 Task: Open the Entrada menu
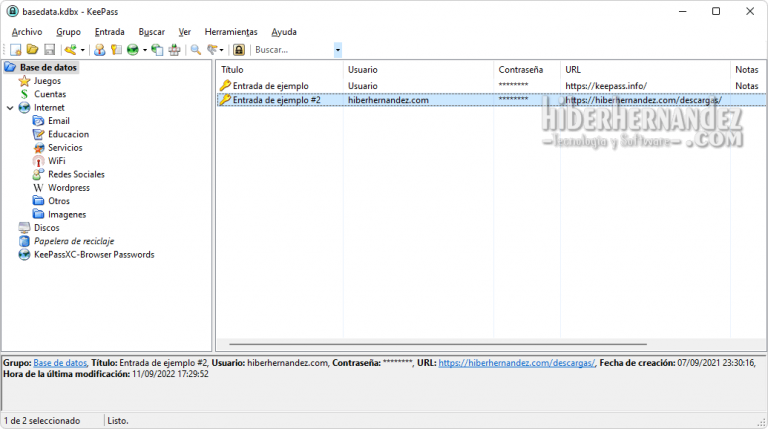tap(109, 32)
